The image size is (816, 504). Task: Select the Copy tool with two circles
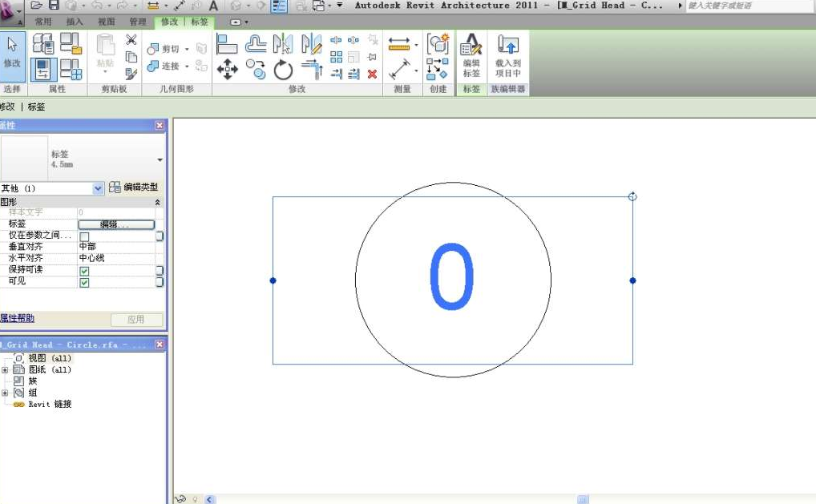[x=256, y=71]
